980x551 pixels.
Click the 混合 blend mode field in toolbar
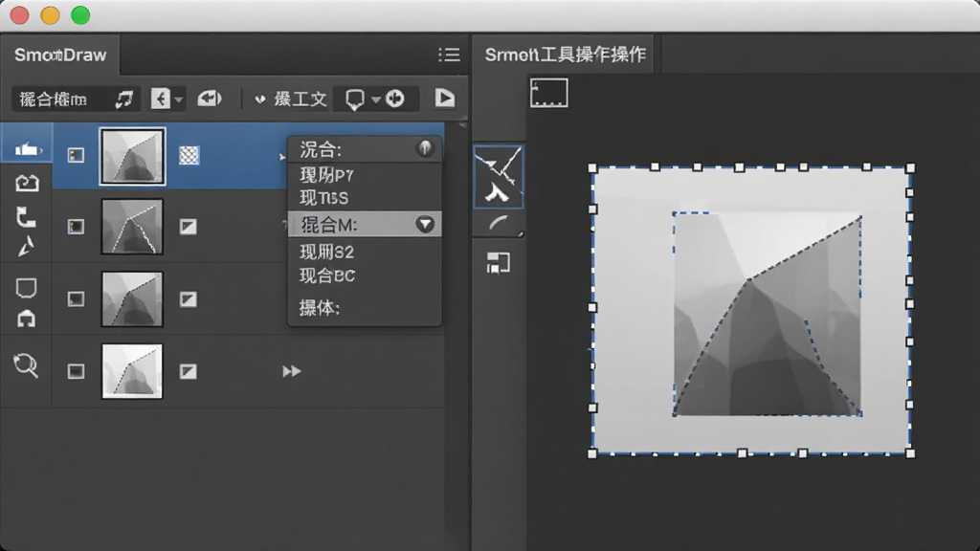54,99
